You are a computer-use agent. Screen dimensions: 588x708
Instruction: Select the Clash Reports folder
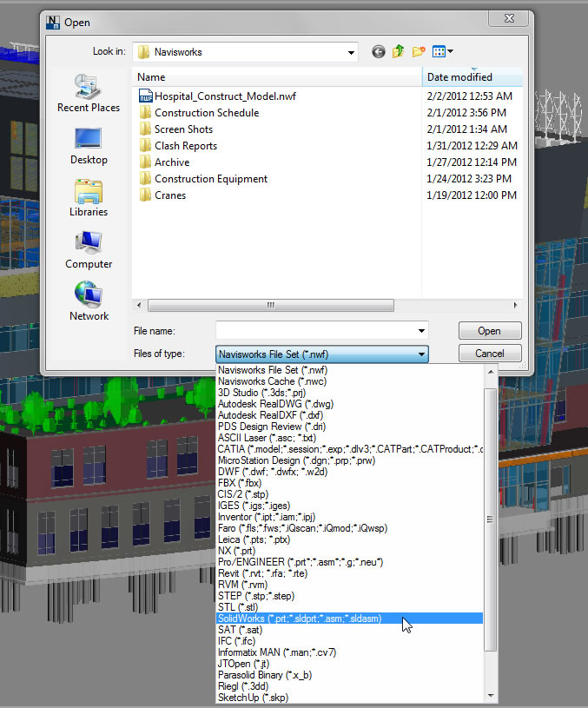(178, 146)
